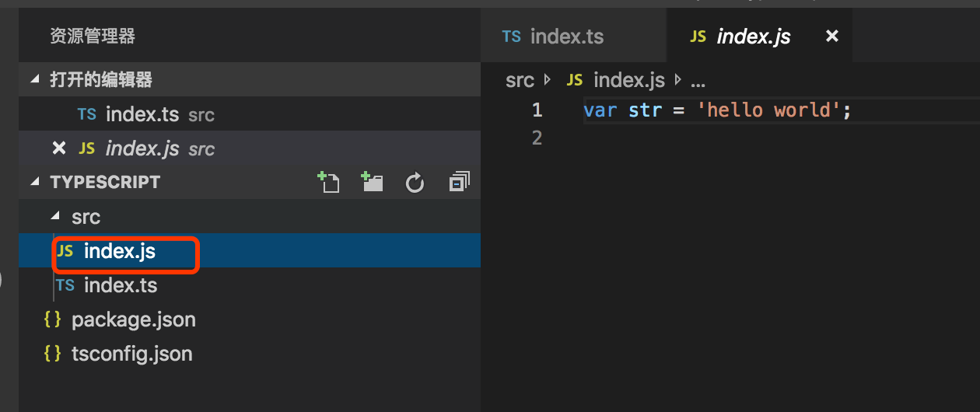980x412 pixels.
Task: Click the JS icon in breadcrumb bar
Action: 575,80
